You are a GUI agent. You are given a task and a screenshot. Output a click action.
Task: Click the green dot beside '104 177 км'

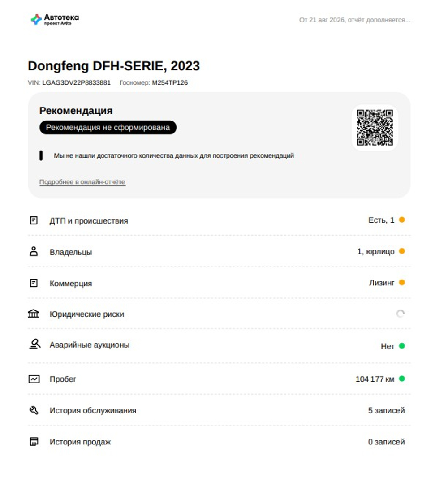point(402,379)
